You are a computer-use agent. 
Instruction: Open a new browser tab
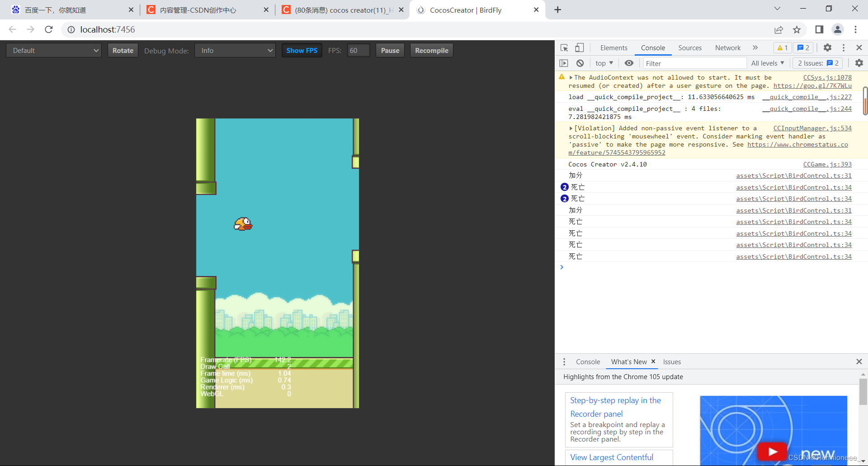click(557, 10)
